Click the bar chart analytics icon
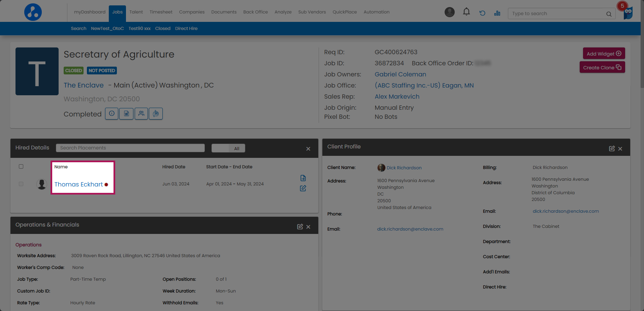The image size is (644, 311). click(x=497, y=13)
